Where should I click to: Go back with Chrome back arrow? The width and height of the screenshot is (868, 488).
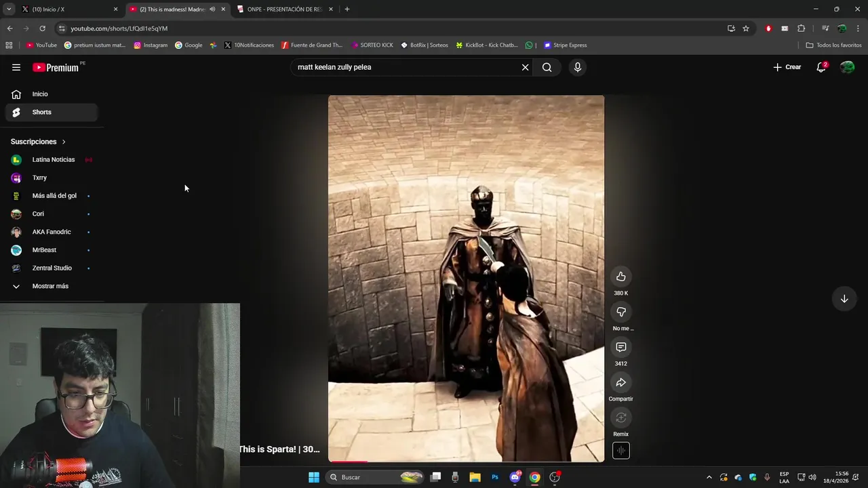[9, 28]
